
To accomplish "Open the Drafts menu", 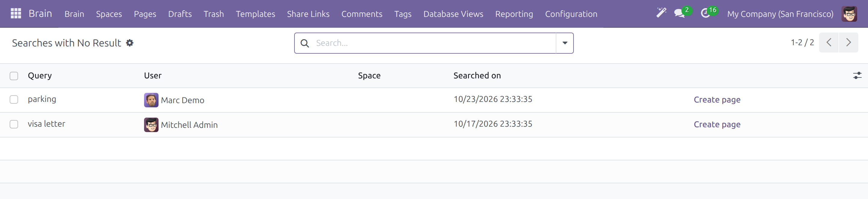I will click(x=180, y=14).
